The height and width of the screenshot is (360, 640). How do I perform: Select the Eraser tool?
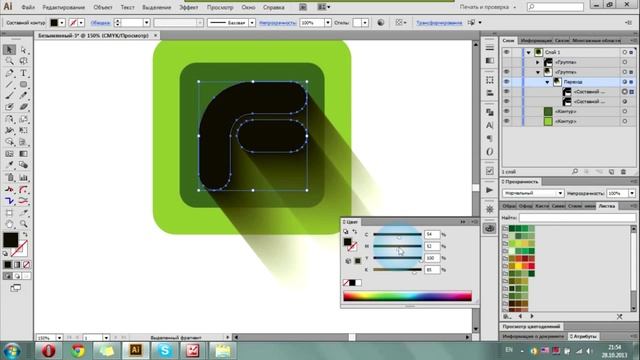(23, 107)
